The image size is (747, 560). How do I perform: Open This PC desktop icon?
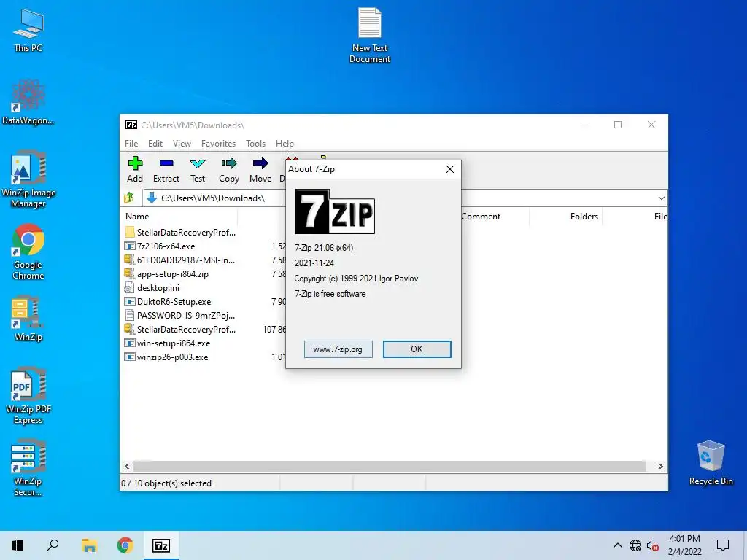(x=28, y=29)
